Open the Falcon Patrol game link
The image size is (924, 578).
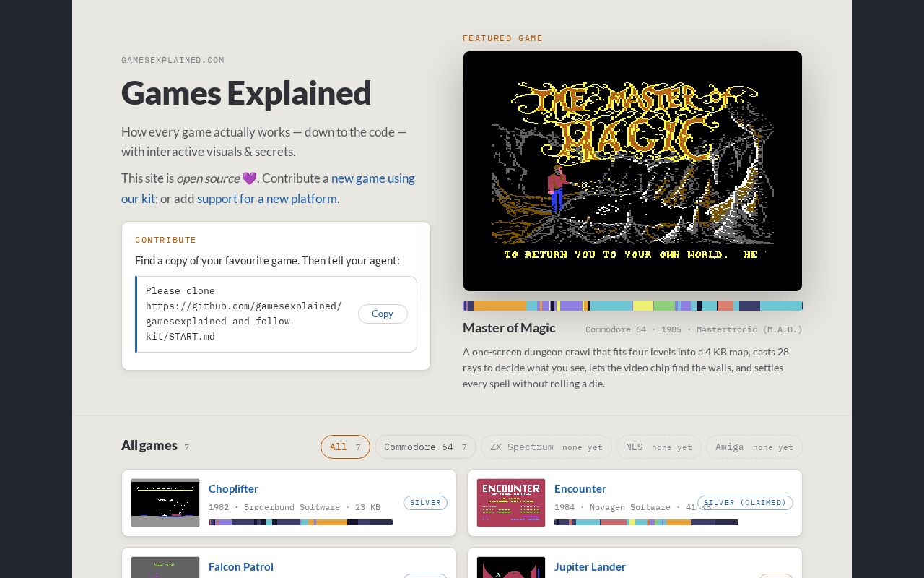click(x=241, y=567)
